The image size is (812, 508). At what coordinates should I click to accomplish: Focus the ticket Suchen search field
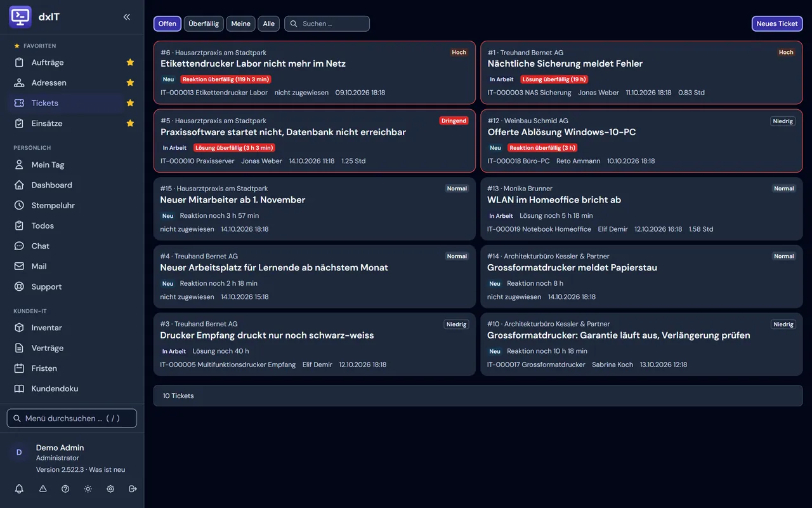(327, 23)
